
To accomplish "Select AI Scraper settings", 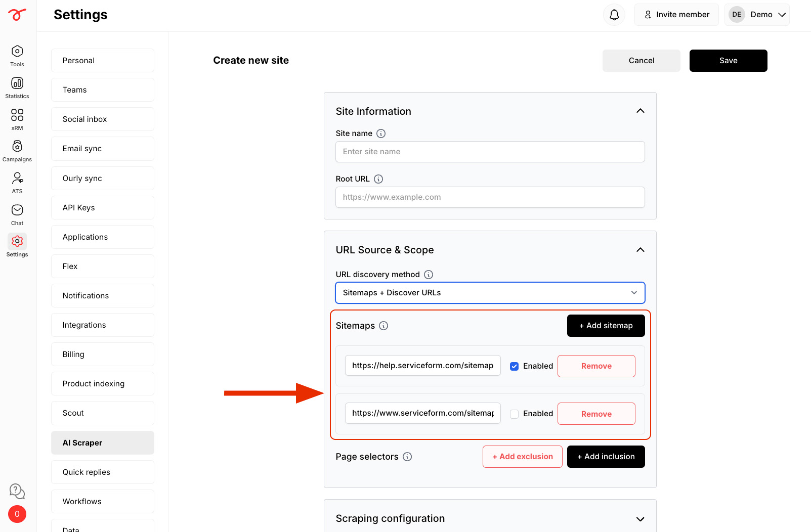I will click(103, 443).
